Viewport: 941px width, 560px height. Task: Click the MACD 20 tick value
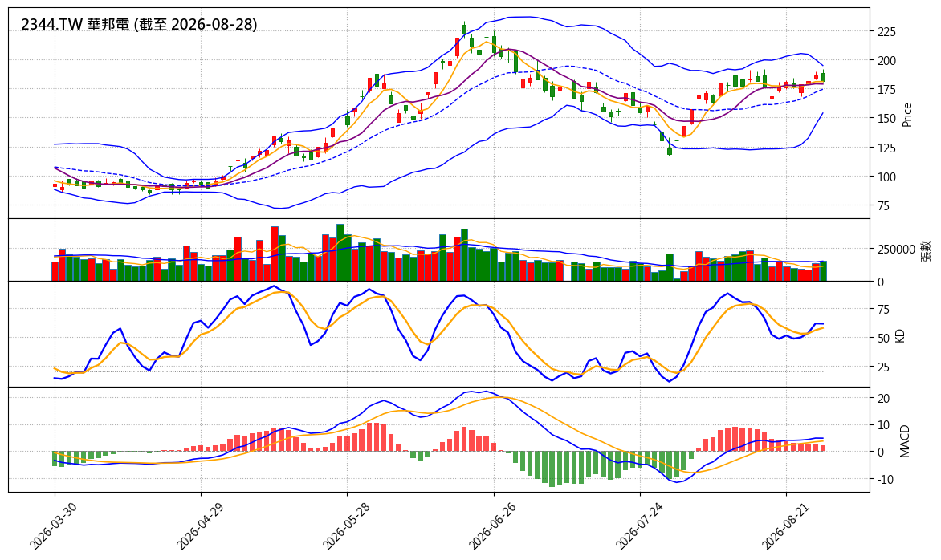click(883, 399)
